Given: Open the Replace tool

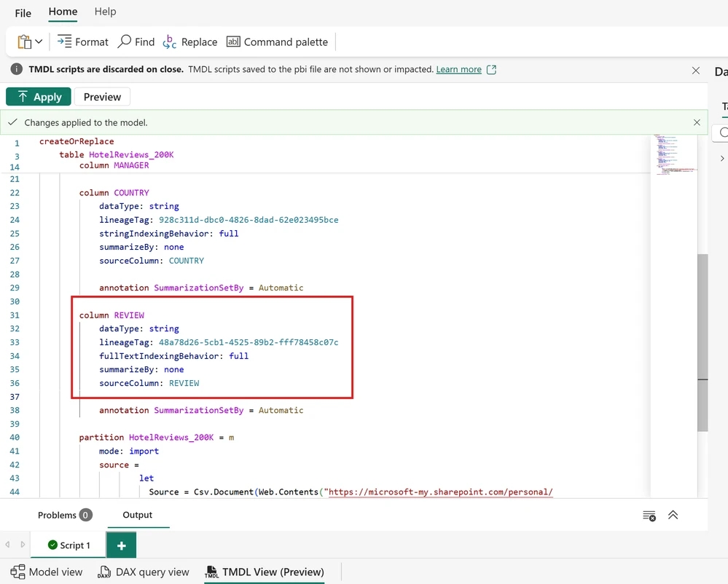Looking at the screenshot, I should point(190,42).
